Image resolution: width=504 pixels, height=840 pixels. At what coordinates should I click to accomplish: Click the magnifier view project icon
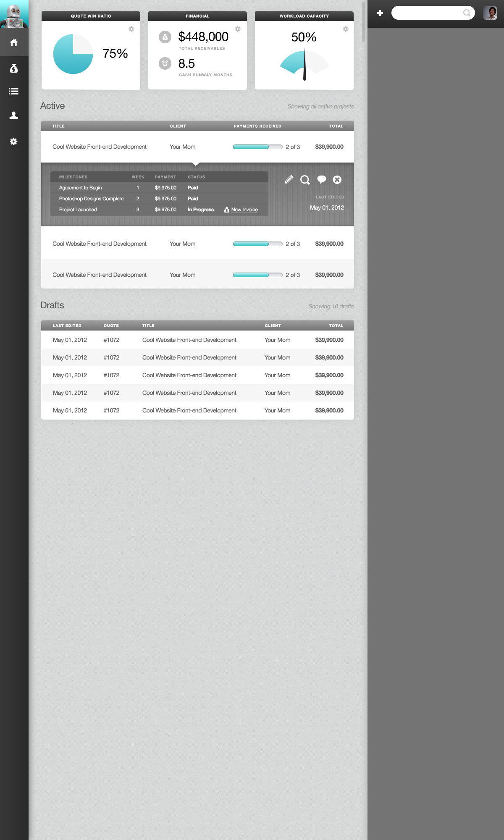pyautogui.click(x=305, y=180)
